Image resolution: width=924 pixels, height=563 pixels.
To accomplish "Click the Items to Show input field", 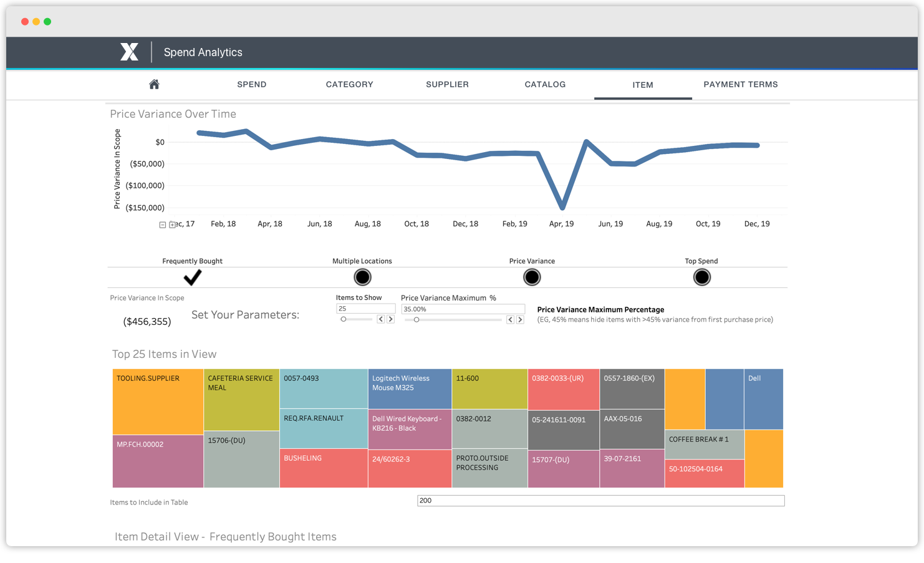I will coord(366,309).
